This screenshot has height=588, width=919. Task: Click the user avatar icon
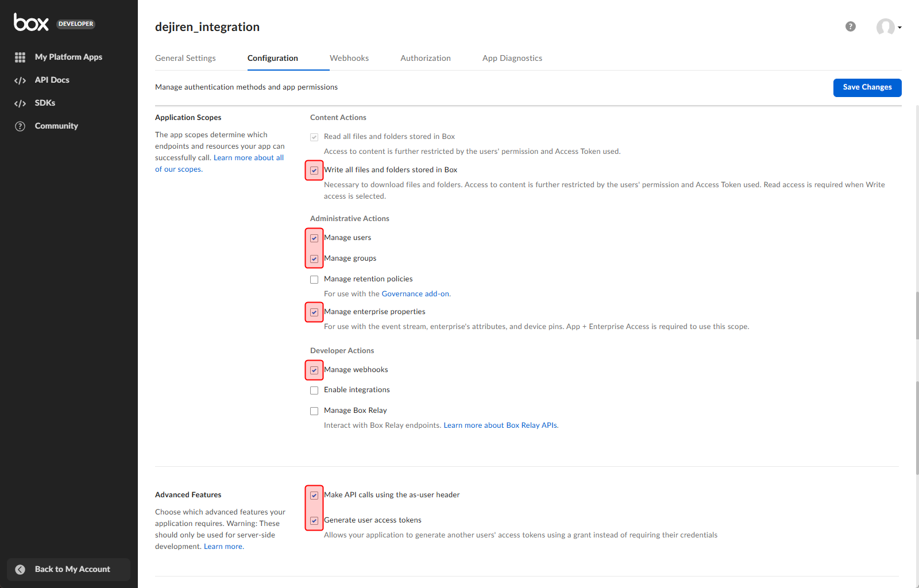(885, 27)
